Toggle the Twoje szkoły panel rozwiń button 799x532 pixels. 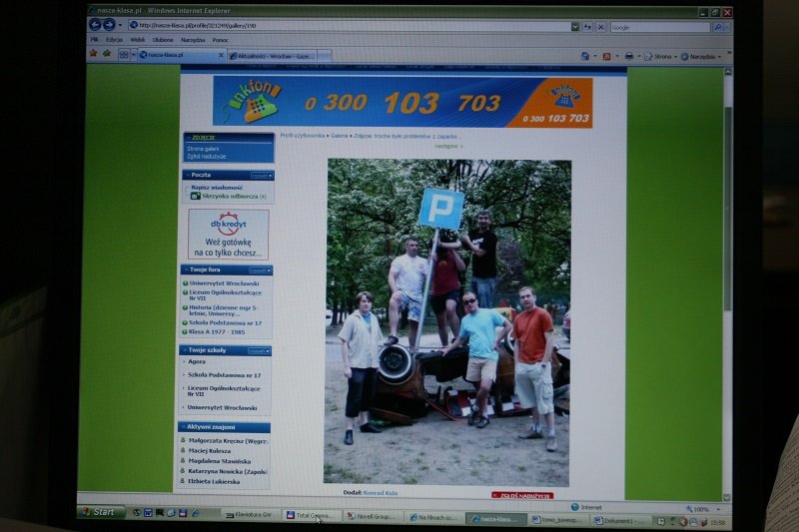(x=259, y=351)
